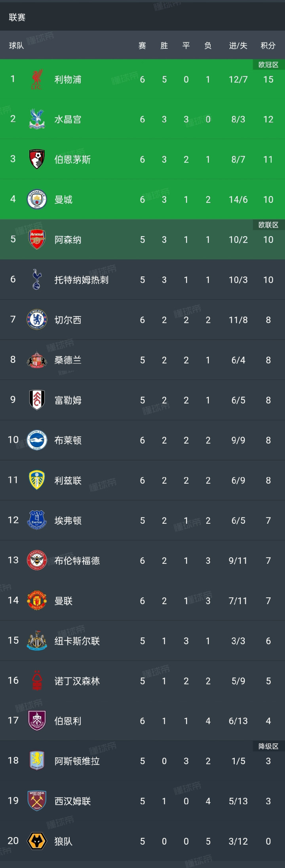The width and height of the screenshot is (285, 868).
Task: Open the 伯恩茅斯 team name link
Action: pos(72,159)
